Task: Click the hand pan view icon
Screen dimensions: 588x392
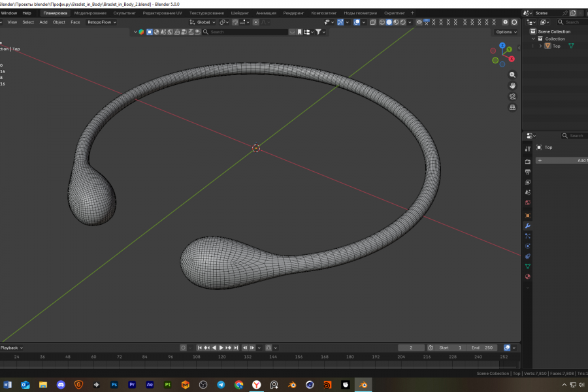Action: (x=513, y=86)
